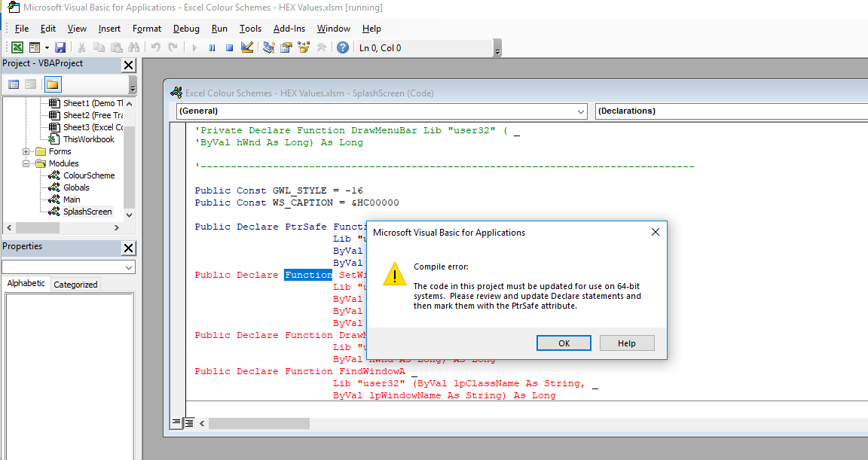Collapse the Modules folder in project tree
The height and width of the screenshot is (460, 868).
point(27,163)
